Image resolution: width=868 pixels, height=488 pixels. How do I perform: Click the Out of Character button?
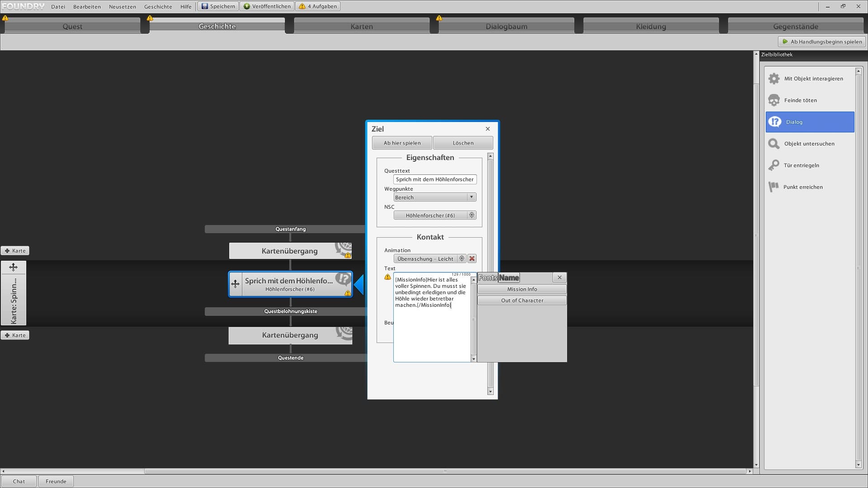522,300
